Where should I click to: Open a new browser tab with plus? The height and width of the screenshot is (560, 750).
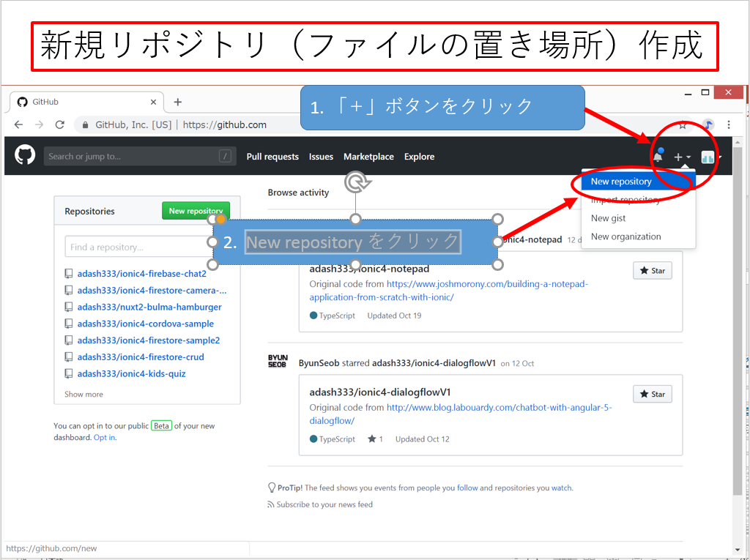coord(177,102)
